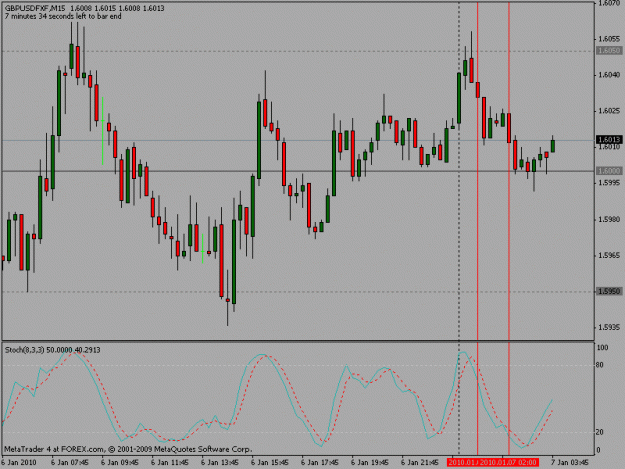Click the '6 Jan 17:45' time axis label
Viewport: 625px width, 469px height.
[x=320, y=462]
